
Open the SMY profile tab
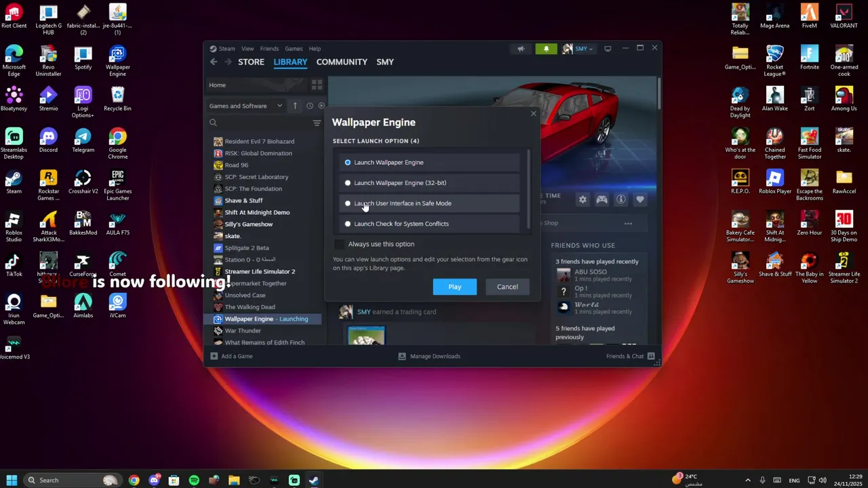[x=385, y=62]
